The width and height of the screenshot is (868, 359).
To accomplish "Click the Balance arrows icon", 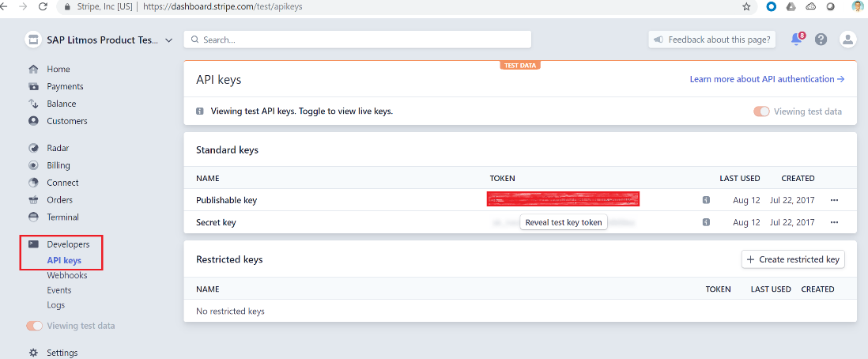I will 34,104.
